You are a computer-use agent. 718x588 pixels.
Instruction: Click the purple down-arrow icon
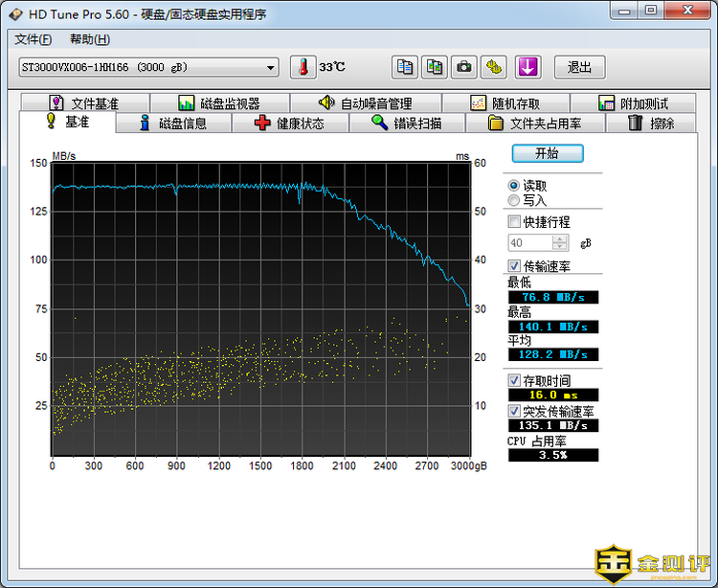coord(528,67)
